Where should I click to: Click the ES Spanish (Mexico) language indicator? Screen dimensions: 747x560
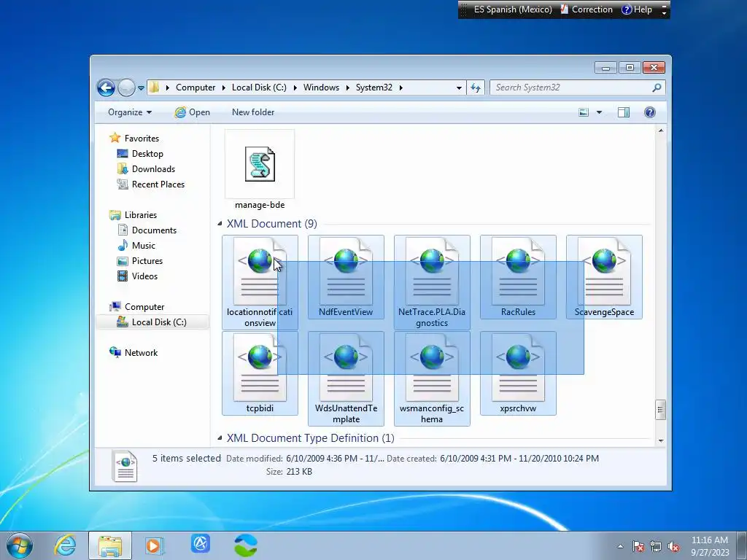coord(513,9)
